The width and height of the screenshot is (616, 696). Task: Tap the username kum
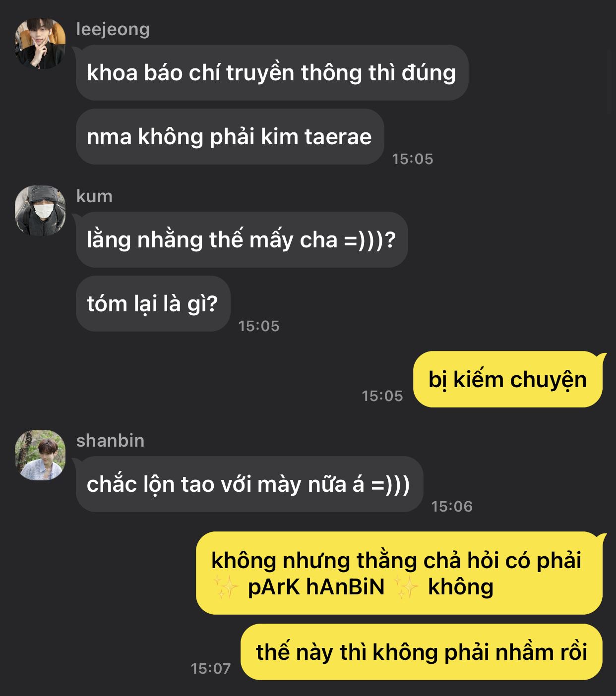[x=94, y=196]
